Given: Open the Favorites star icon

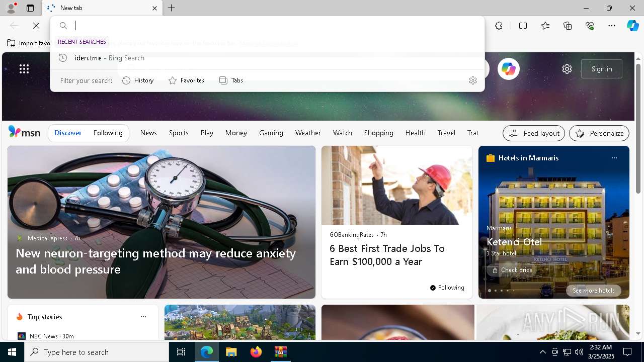Looking at the screenshot, I should point(545,26).
